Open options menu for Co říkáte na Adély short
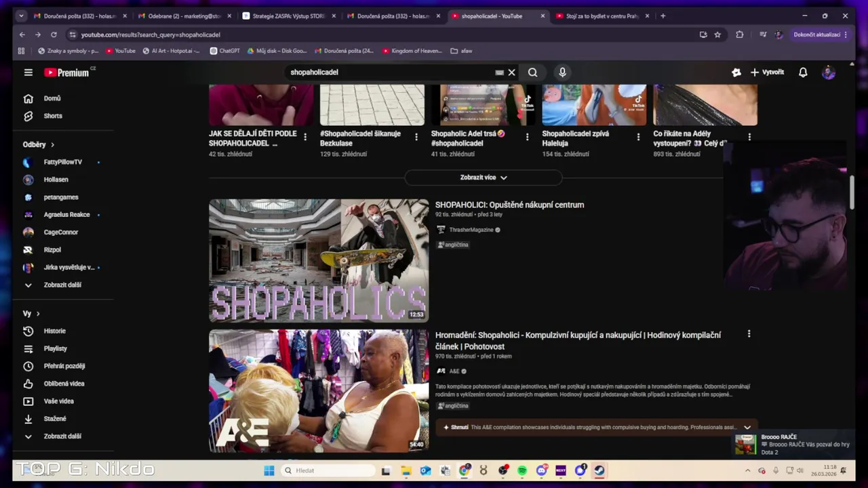Viewport: 868px width, 488px height. (749, 138)
